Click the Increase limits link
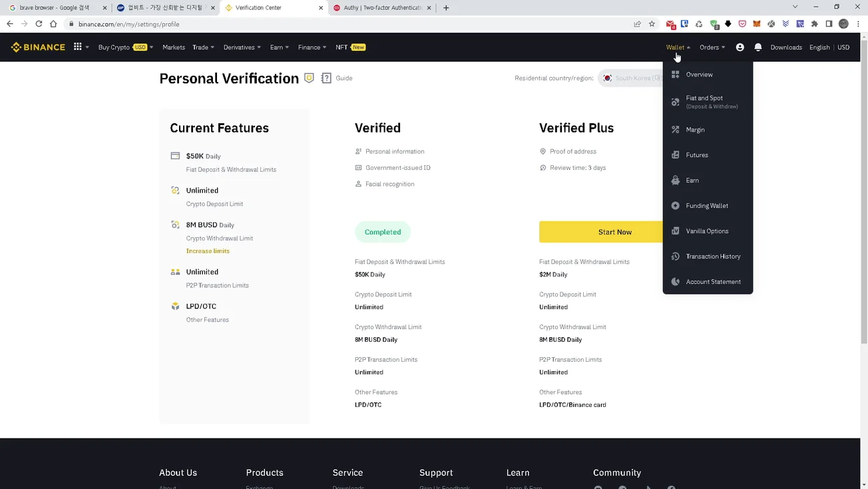 pyautogui.click(x=208, y=251)
